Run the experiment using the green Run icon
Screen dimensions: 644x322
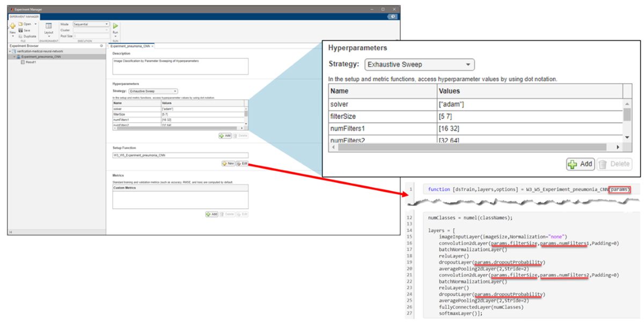pyautogui.click(x=115, y=26)
